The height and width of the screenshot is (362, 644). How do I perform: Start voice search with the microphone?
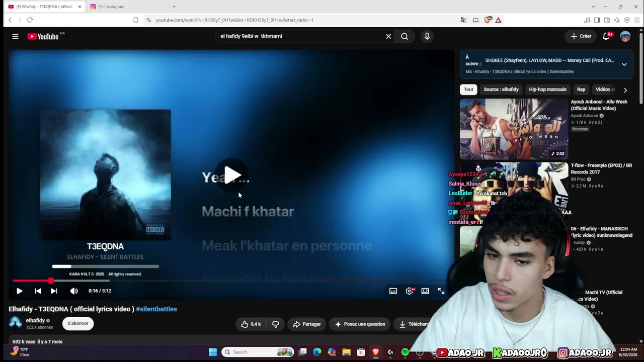point(427,36)
